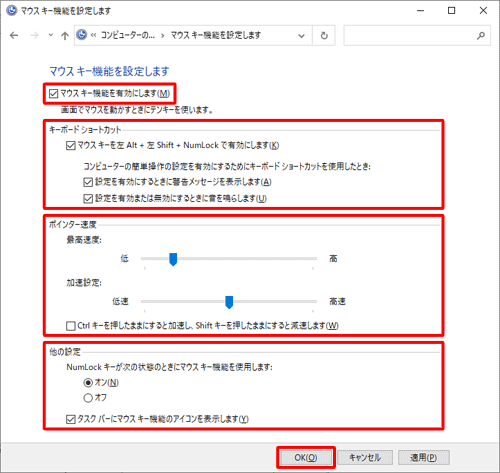Click the breadcrumb overflow double chevron
This screenshot has width=500, height=473.
(93, 35)
